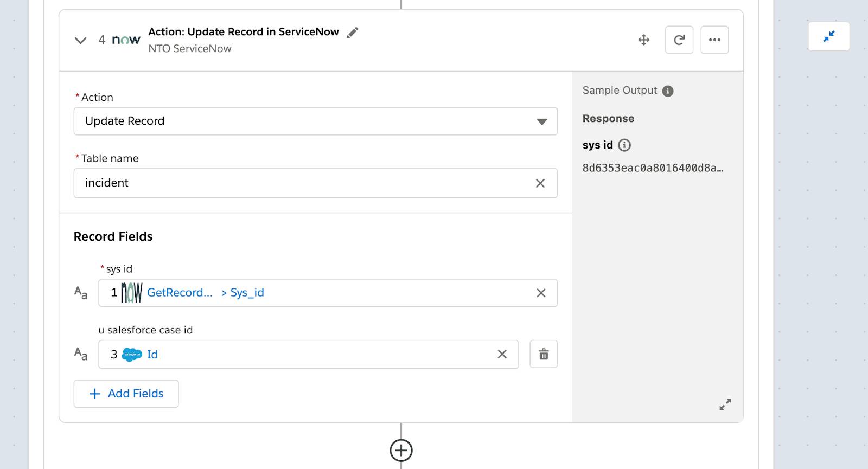The height and width of the screenshot is (469, 868).
Task: Clear the u salesforce case id value
Action: (502, 354)
